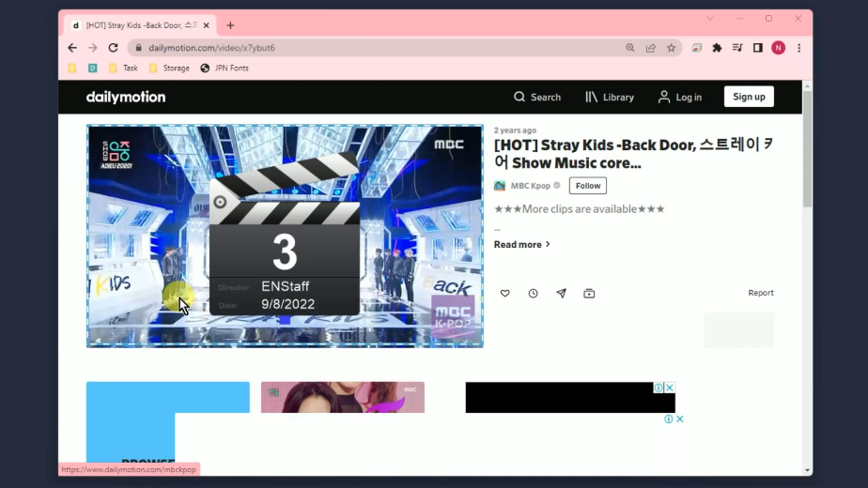Follow the MBC Kpop channel
Viewport: 868px width, 488px height.
tap(588, 186)
